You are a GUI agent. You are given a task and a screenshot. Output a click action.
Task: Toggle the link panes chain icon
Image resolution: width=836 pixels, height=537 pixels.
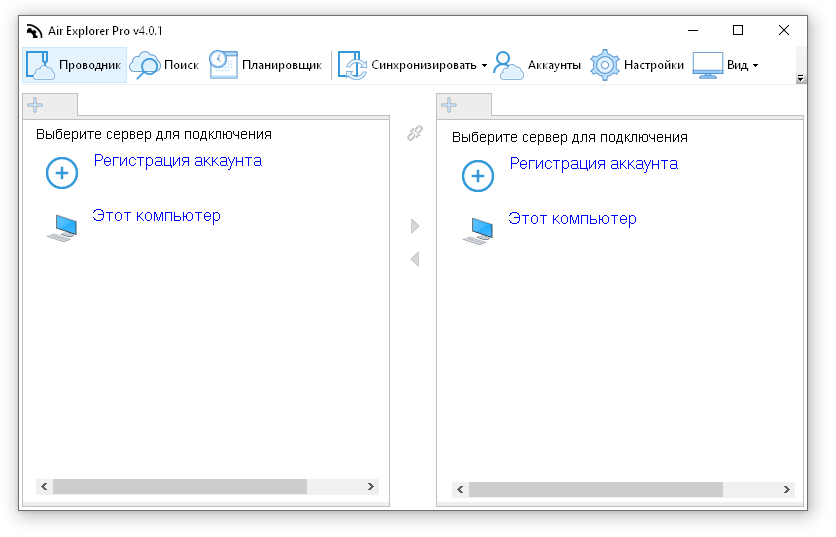click(415, 133)
